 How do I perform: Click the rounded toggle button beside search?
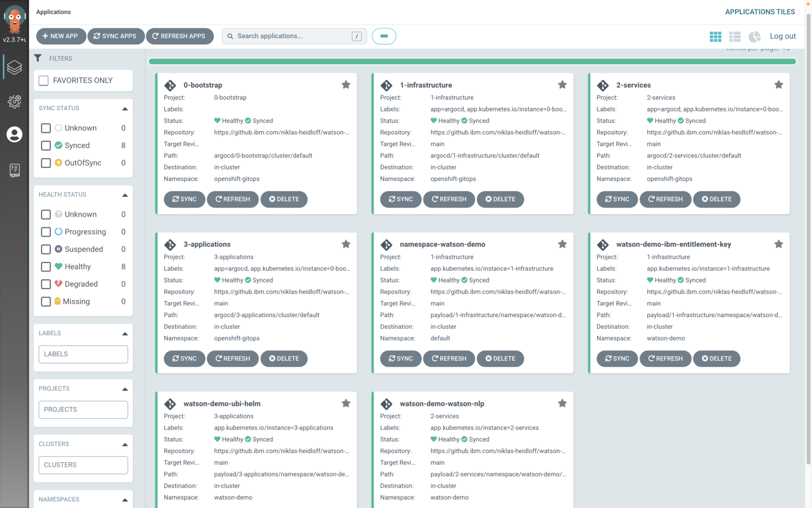[x=384, y=36]
